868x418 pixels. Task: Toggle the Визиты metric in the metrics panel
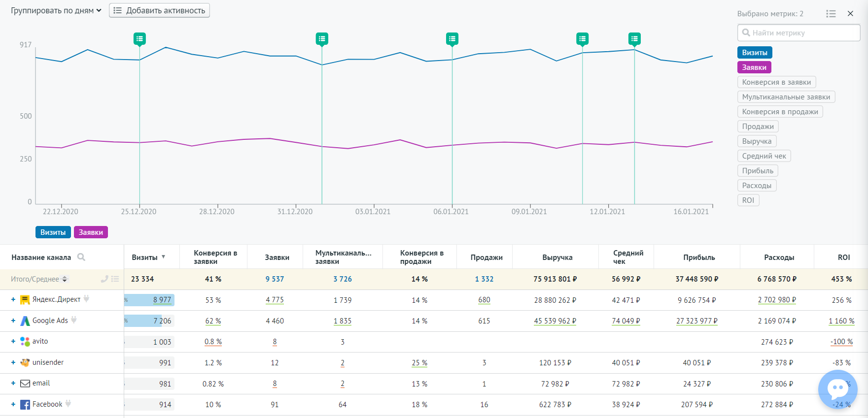coord(755,53)
